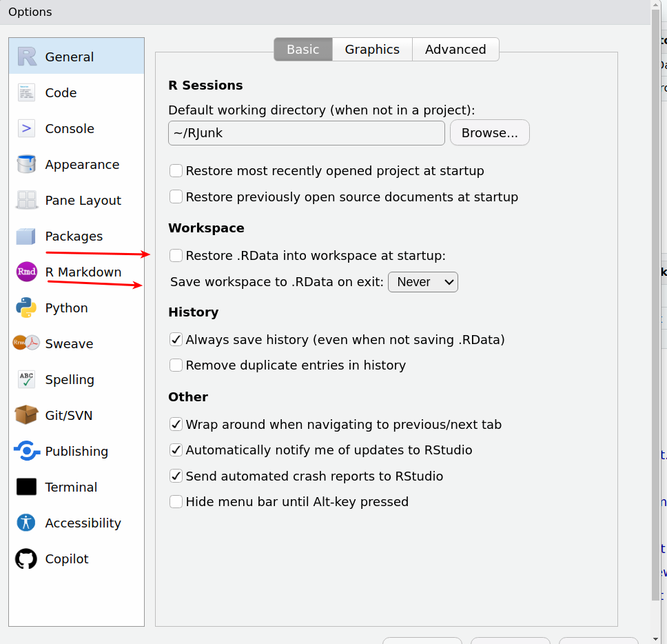This screenshot has width=667, height=644.
Task: Select the Copilot GitHub icon
Action: click(27, 559)
